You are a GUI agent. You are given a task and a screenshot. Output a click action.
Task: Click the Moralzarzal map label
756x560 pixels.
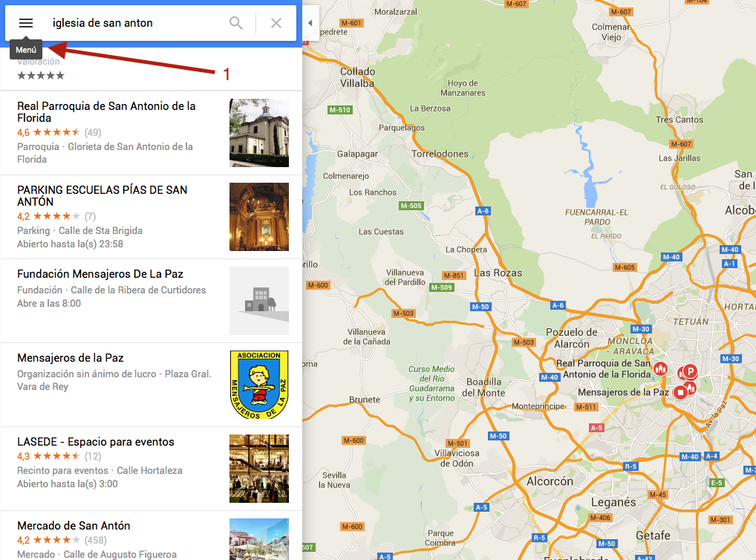[x=395, y=12]
